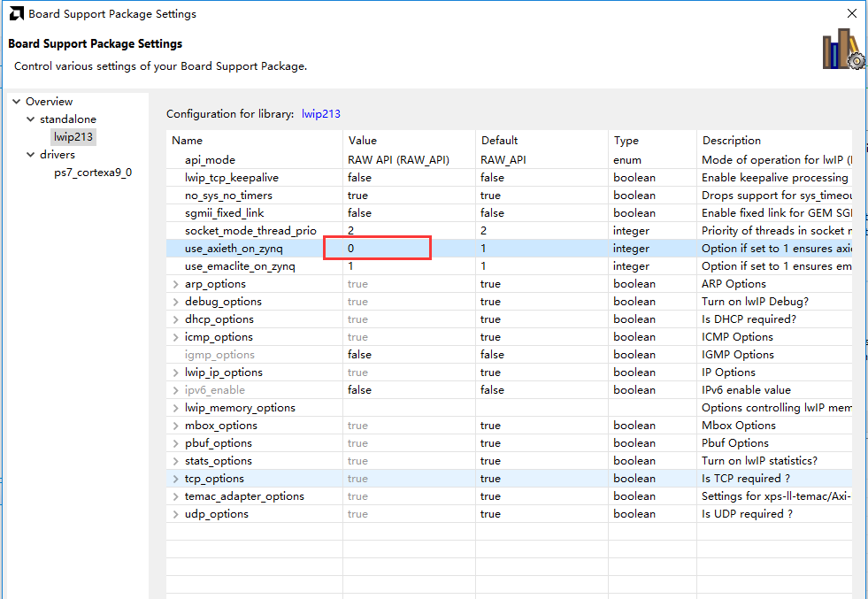Screen dimensions: 868x599
Task: Change lwip_tcp_keepalive value false
Action: (x=409, y=178)
